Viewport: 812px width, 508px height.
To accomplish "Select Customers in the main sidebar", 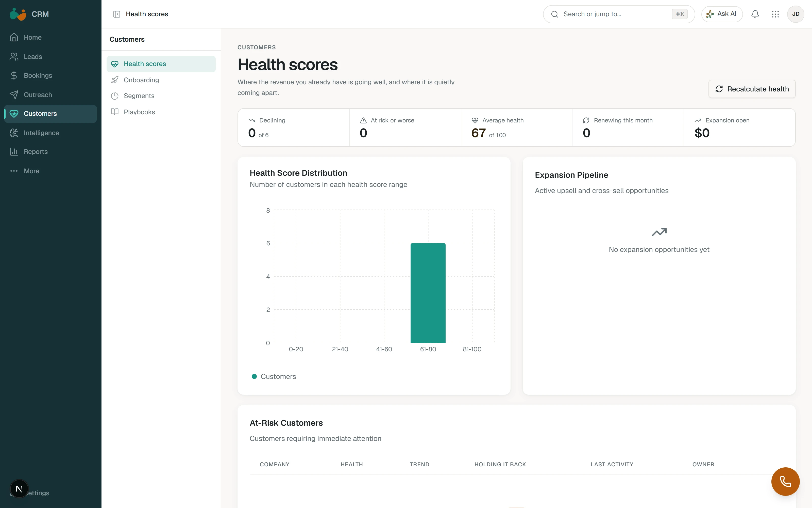I will coord(50,114).
